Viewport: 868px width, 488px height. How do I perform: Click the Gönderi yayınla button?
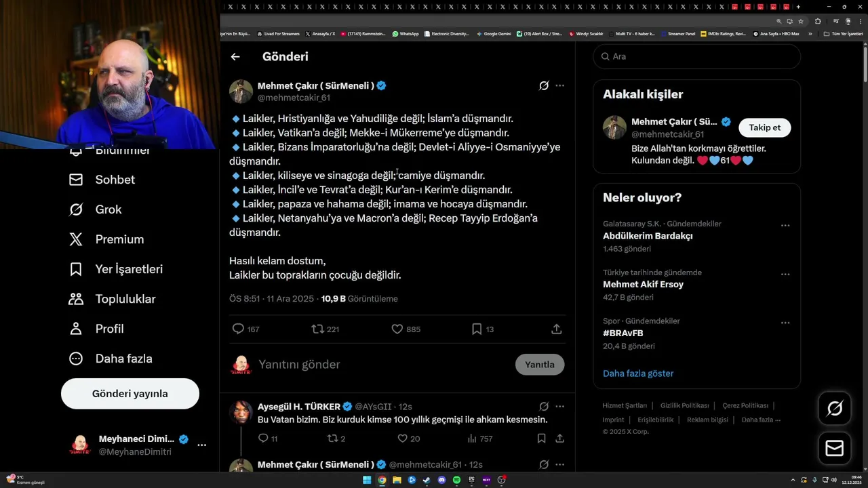coord(130,394)
